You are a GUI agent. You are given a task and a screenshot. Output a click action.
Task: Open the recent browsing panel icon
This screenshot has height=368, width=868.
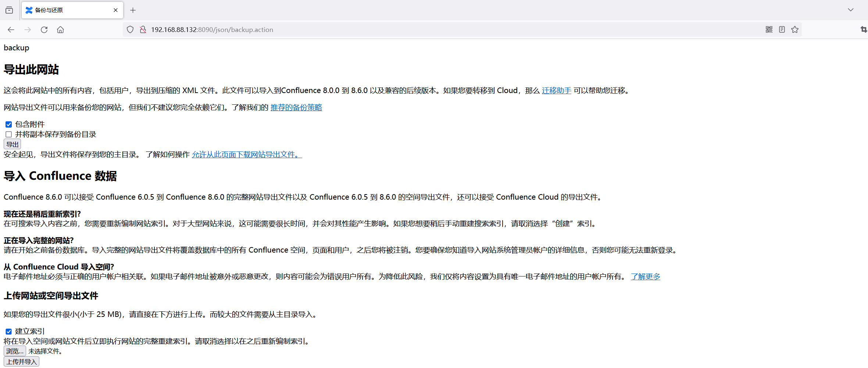point(9,10)
